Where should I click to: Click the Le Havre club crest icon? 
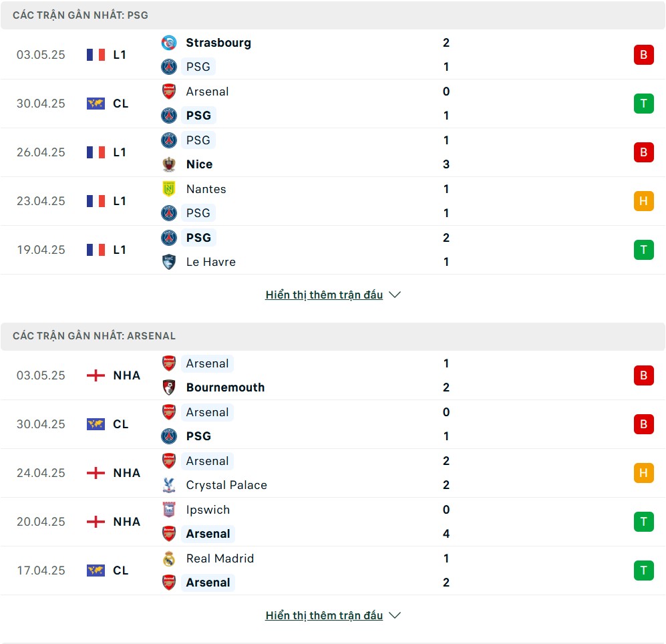[x=169, y=262]
